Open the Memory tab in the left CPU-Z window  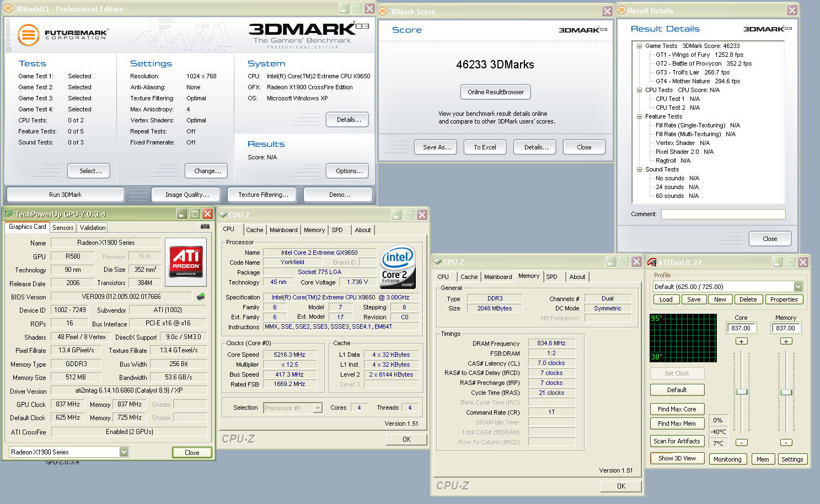[314, 230]
